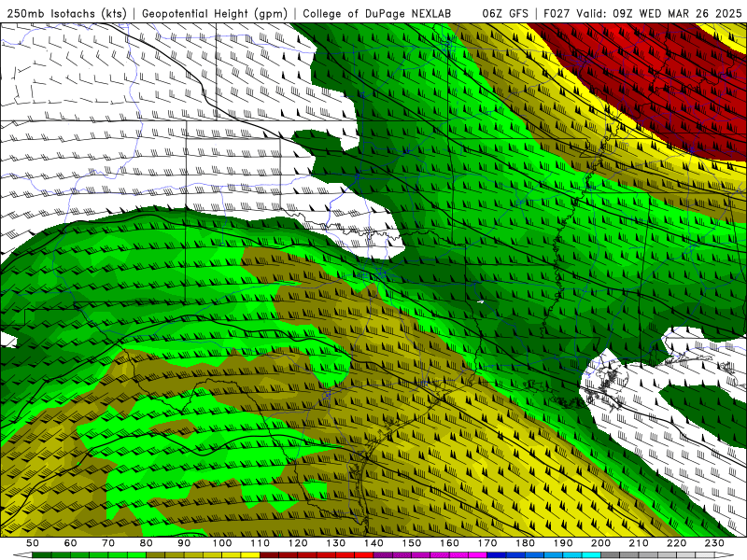Click the '150' label on the color scale
Viewport: 747px width, 560px height.
click(x=411, y=543)
